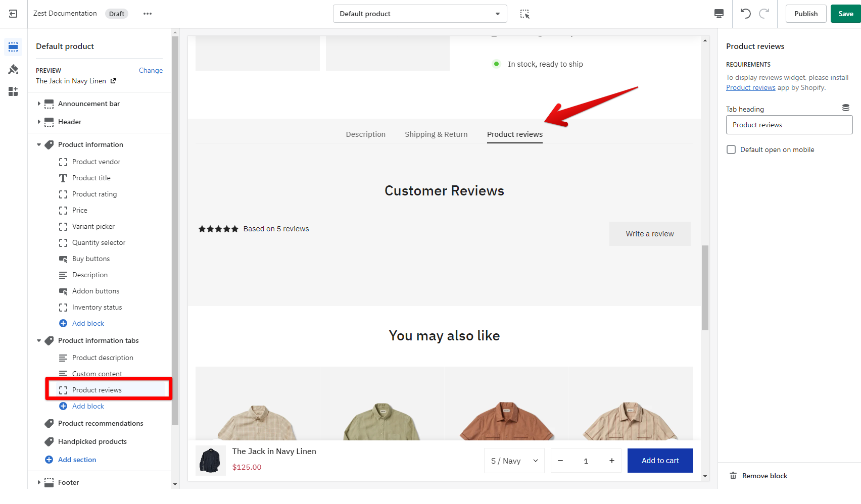
Task: Click the Draft status badge
Action: point(117,14)
